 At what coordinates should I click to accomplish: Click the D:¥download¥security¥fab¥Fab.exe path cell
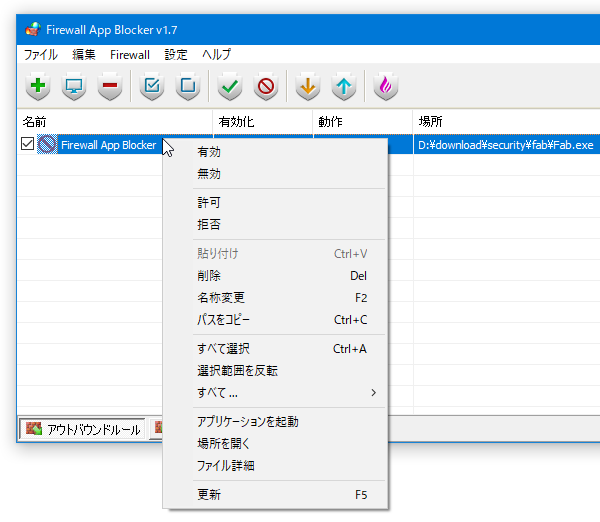(x=505, y=145)
